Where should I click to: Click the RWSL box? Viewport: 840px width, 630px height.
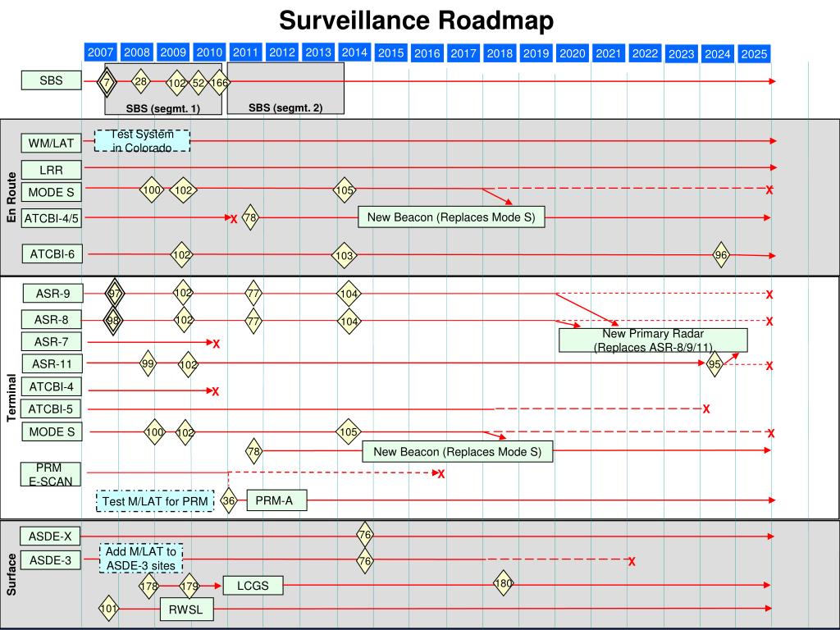(186, 609)
